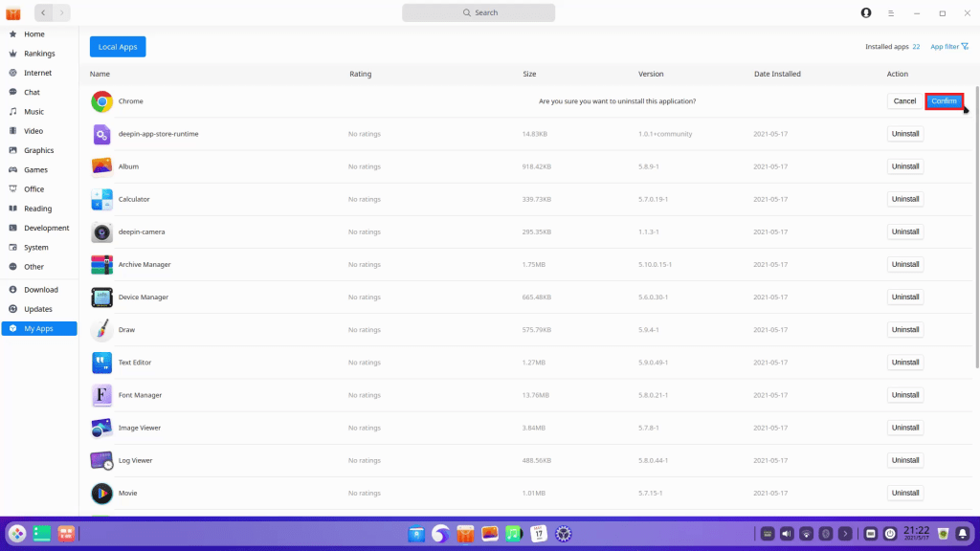Open the Updates page in sidebar

point(38,309)
